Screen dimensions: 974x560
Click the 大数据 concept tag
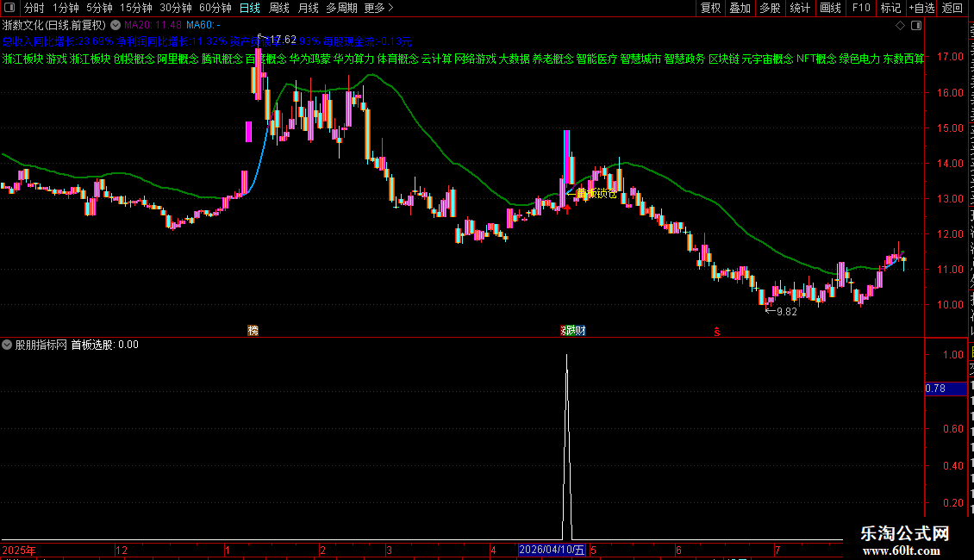(515, 59)
